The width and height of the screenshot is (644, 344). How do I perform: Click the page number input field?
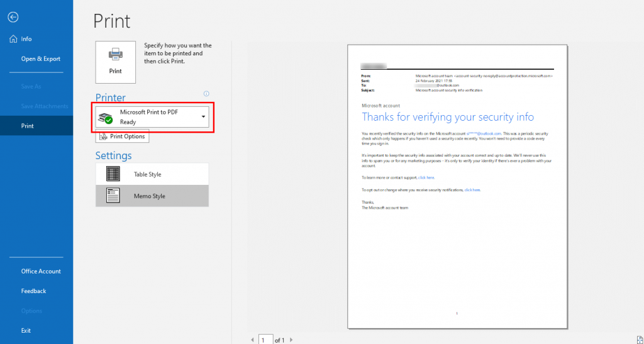tap(266, 340)
